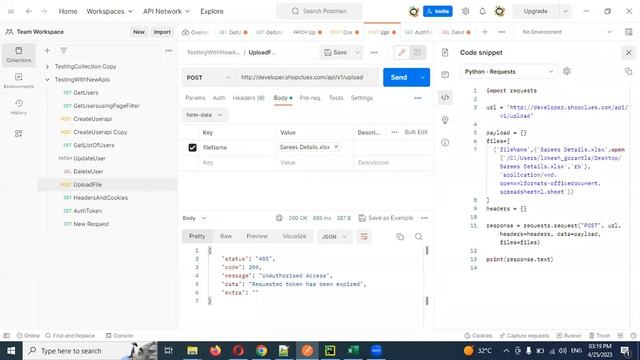Click the Import button
Image resolution: width=640 pixels, height=360 pixels.
coord(162,32)
